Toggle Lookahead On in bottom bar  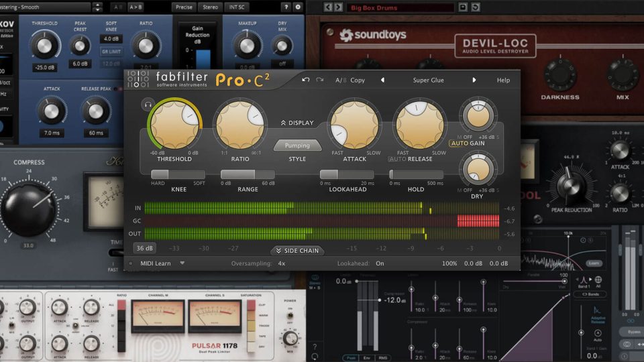[x=380, y=263]
